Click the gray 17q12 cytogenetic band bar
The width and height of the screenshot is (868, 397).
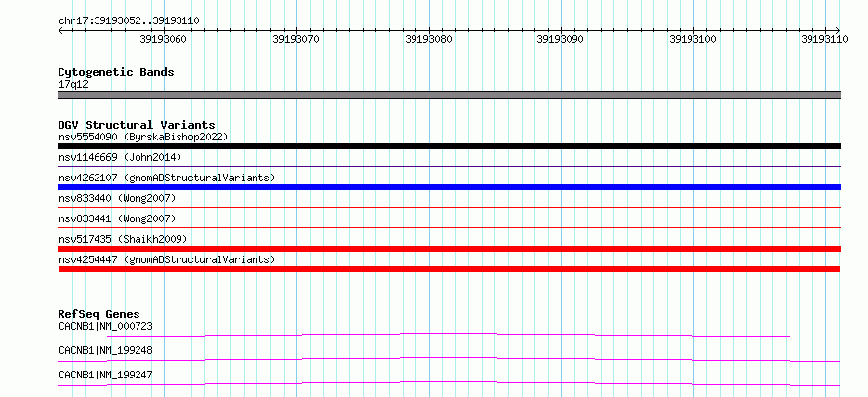(449, 95)
